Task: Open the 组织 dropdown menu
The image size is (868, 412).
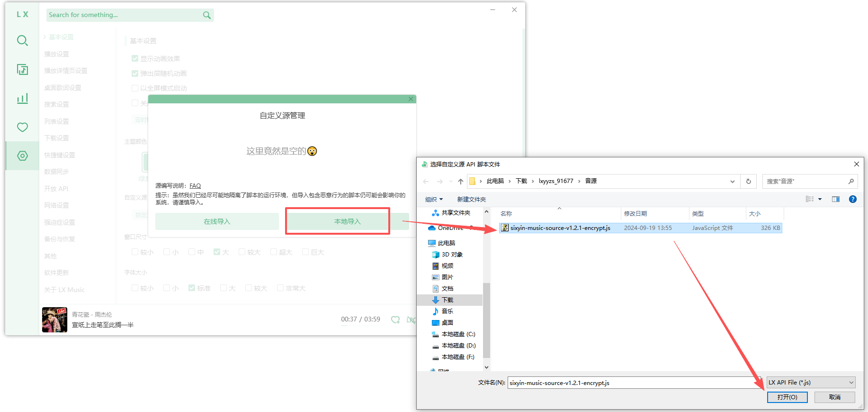Action: pos(434,199)
